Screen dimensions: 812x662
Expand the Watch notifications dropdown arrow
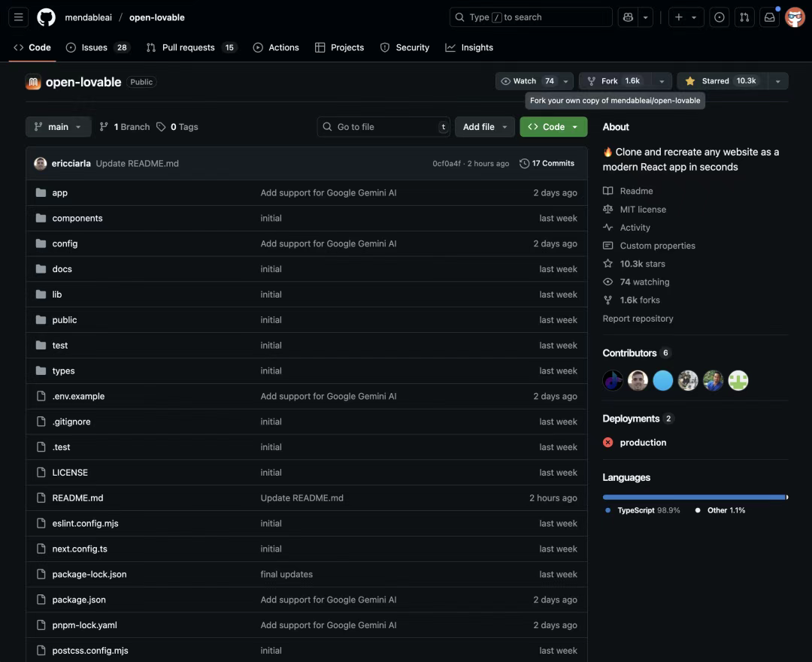[x=566, y=81]
